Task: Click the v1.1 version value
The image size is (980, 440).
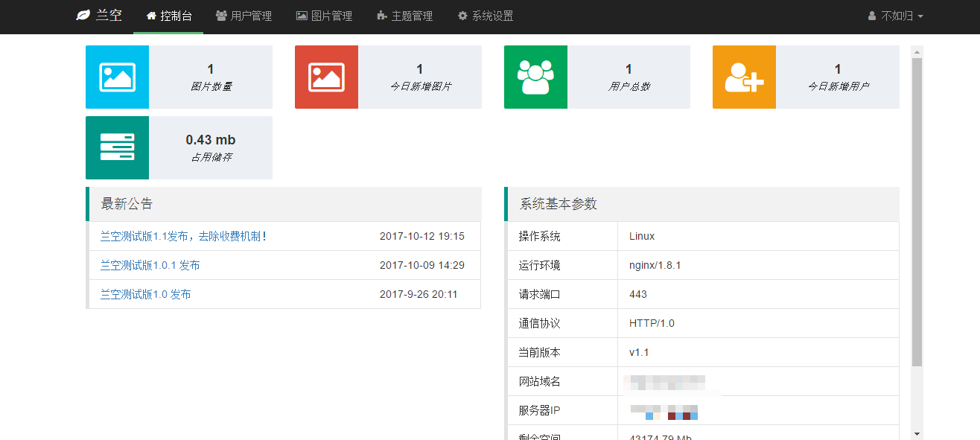Action: click(x=639, y=352)
